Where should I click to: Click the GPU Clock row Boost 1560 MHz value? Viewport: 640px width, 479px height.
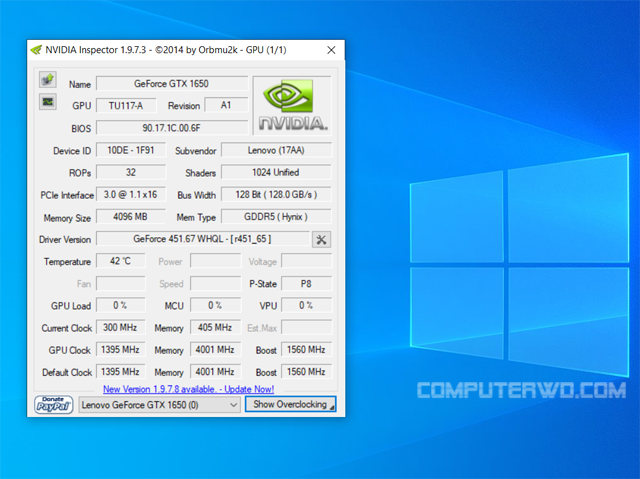pyautogui.click(x=307, y=350)
